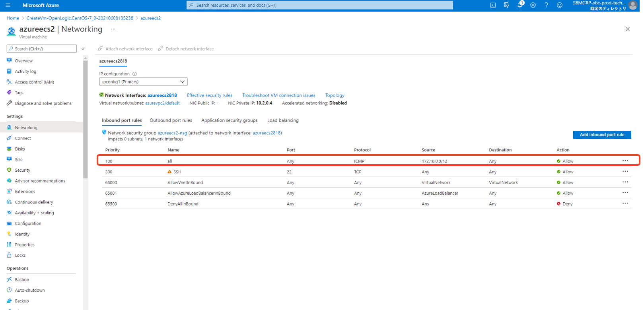
Task: Open azureecs2-nsg security group link
Action: pyautogui.click(x=172, y=133)
